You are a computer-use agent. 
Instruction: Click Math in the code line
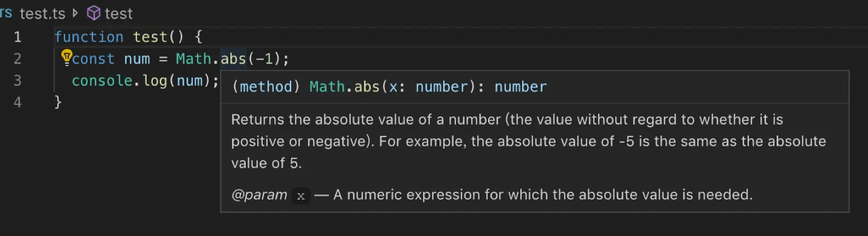point(193,59)
